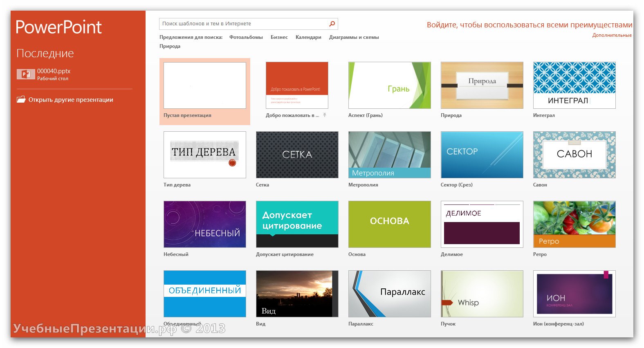Choose the 'Савон' template thumbnail
Image resolution: width=644 pixels, height=348 pixels.
(574, 155)
